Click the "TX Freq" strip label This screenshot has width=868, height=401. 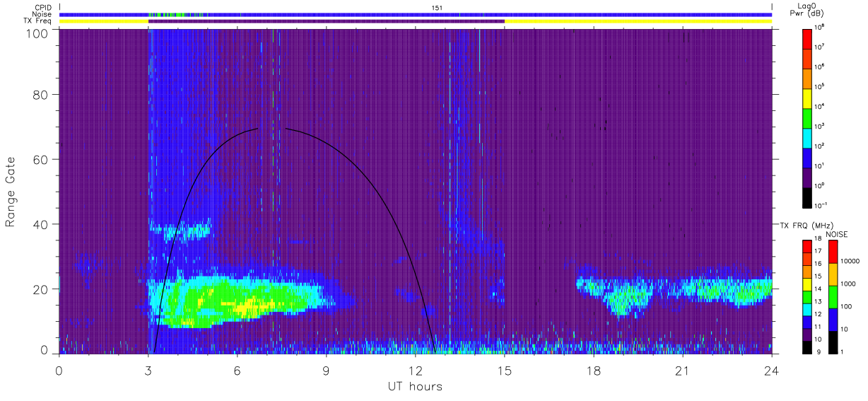(x=39, y=21)
